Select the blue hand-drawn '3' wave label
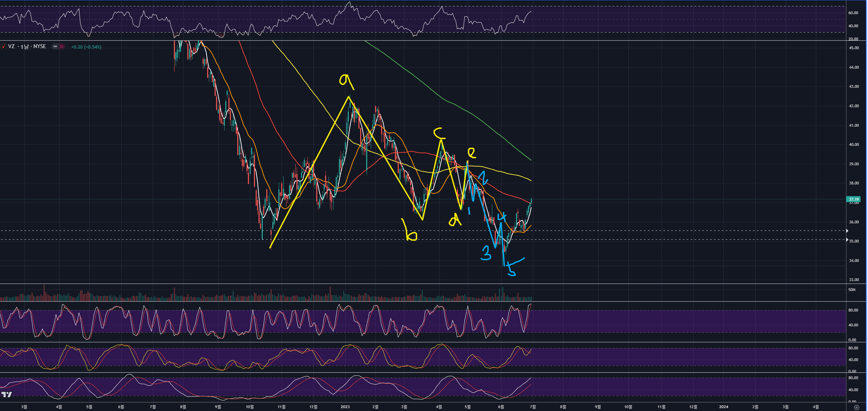This screenshot has height=411, width=868. coord(486,253)
